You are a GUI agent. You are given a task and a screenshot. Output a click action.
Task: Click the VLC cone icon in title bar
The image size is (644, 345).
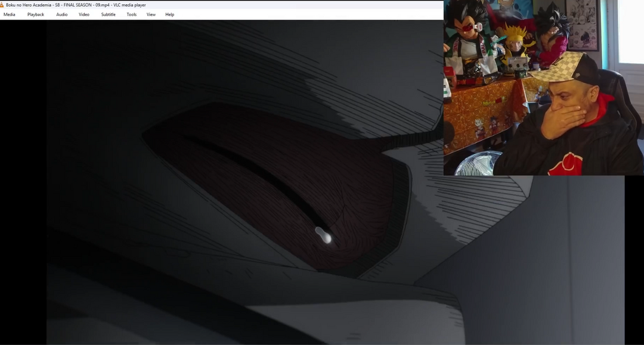(x=2, y=5)
